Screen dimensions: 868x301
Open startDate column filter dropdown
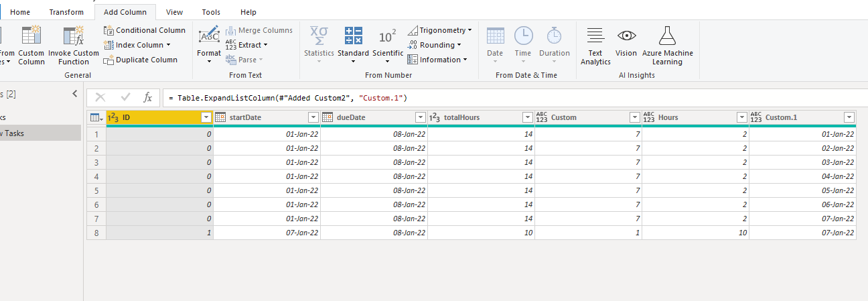coord(313,117)
